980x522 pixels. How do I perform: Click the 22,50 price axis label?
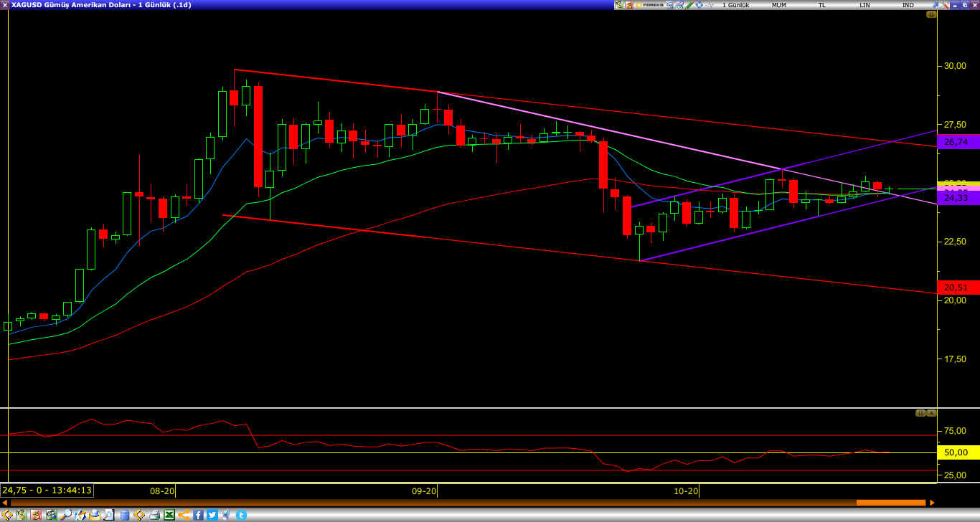tap(955, 242)
